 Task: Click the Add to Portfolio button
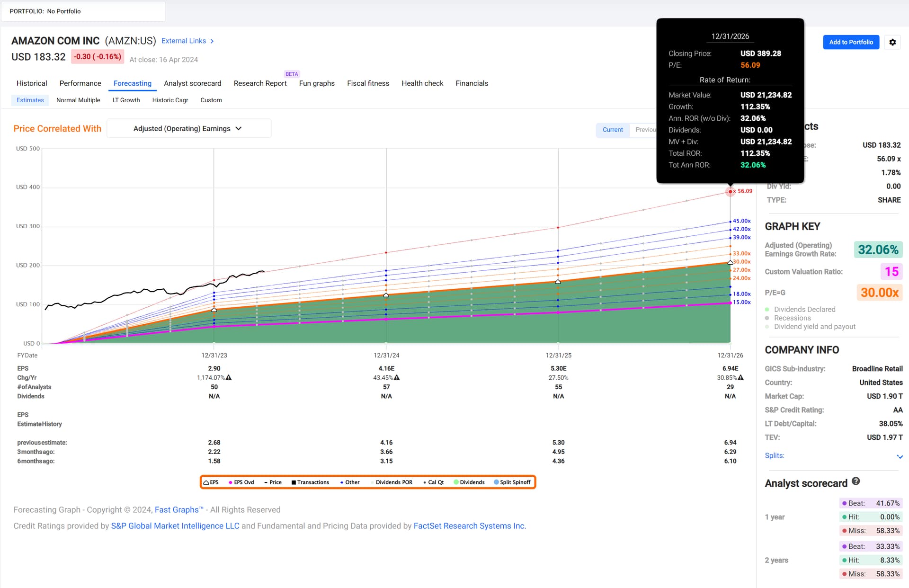pos(851,42)
